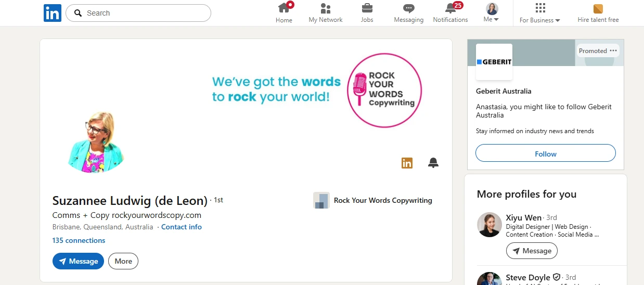Click the Geberit ad logo

[x=494, y=62]
